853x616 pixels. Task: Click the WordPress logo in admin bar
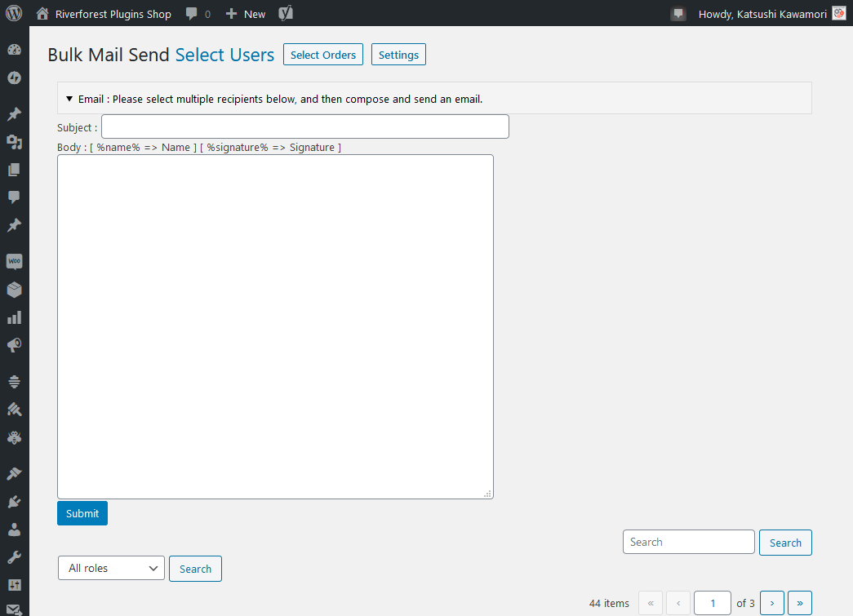pos(14,13)
